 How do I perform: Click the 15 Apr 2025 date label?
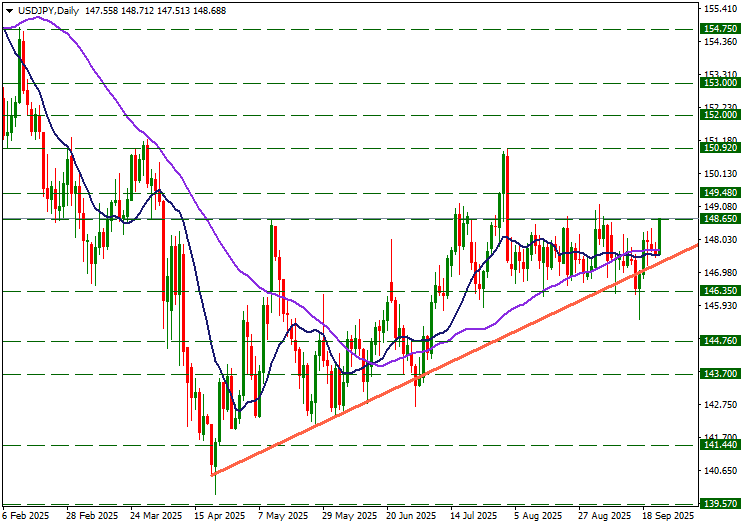point(220,516)
